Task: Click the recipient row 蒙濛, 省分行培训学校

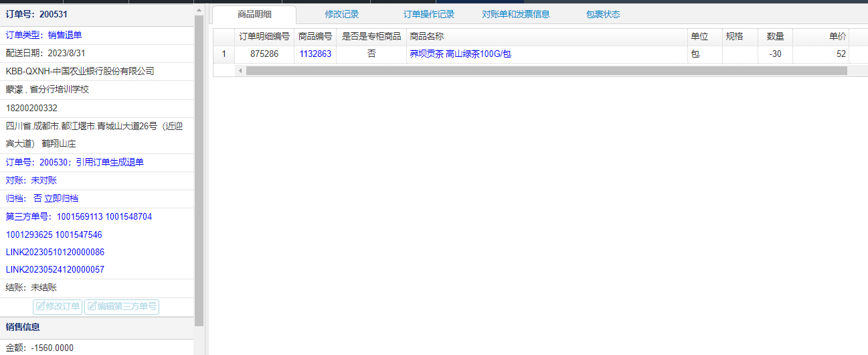Action: point(97,89)
